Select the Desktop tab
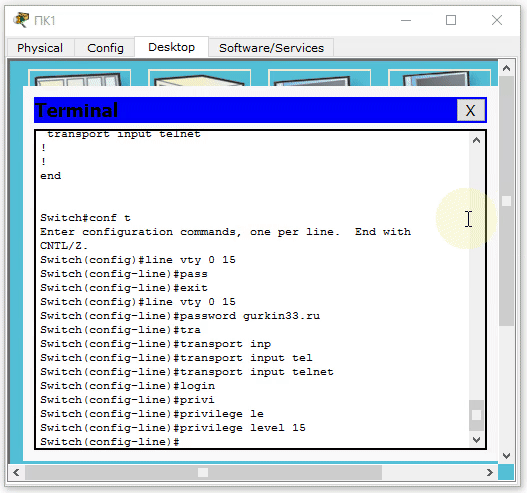 [x=171, y=47]
